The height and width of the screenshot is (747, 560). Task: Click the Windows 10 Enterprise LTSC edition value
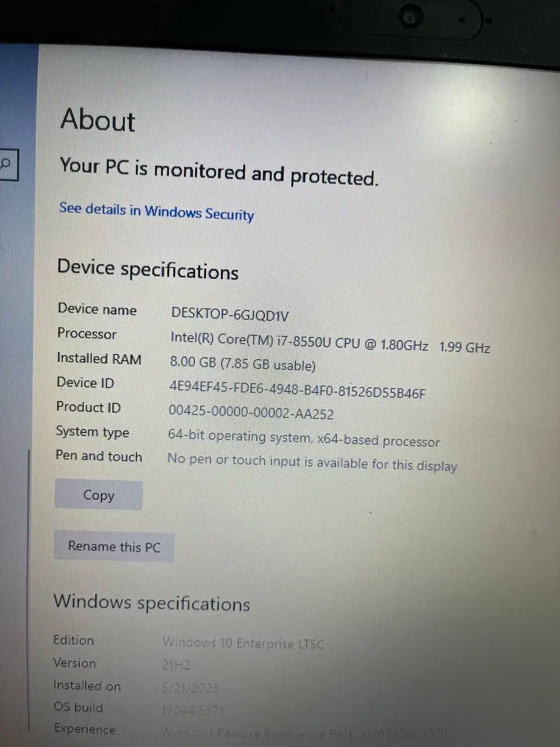pyautogui.click(x=243, y=643)
